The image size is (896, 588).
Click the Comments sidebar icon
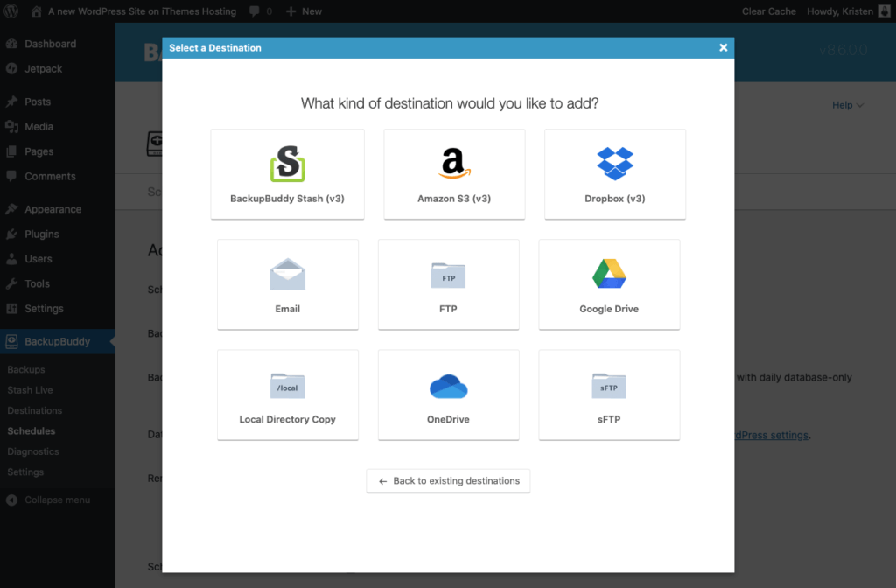click(x=11, y=176)
